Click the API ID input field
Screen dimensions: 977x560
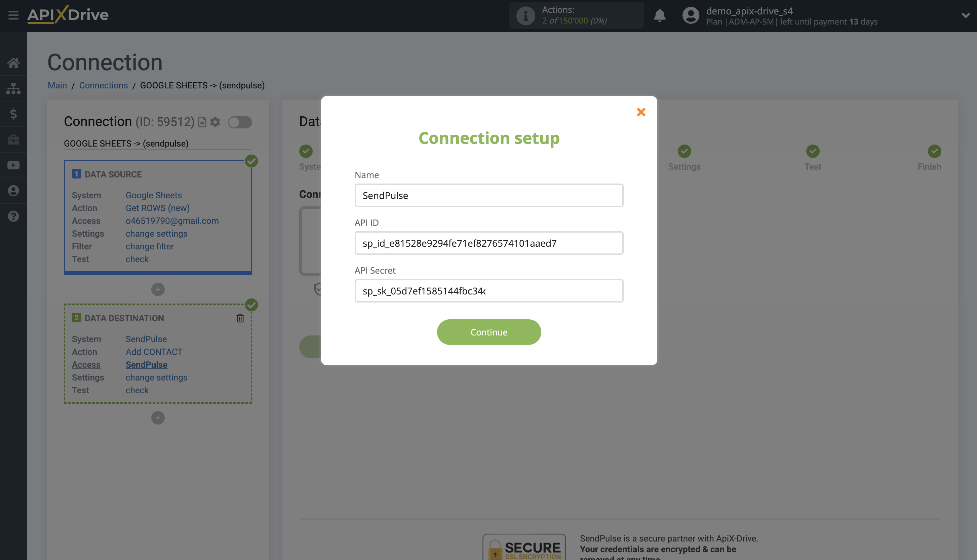(489, 243)
